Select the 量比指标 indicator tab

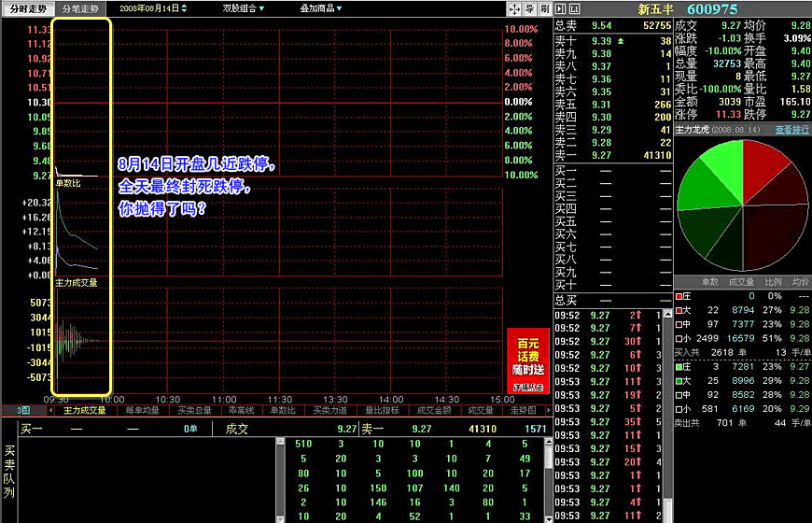pyautogui.click(x=381, y=410)
